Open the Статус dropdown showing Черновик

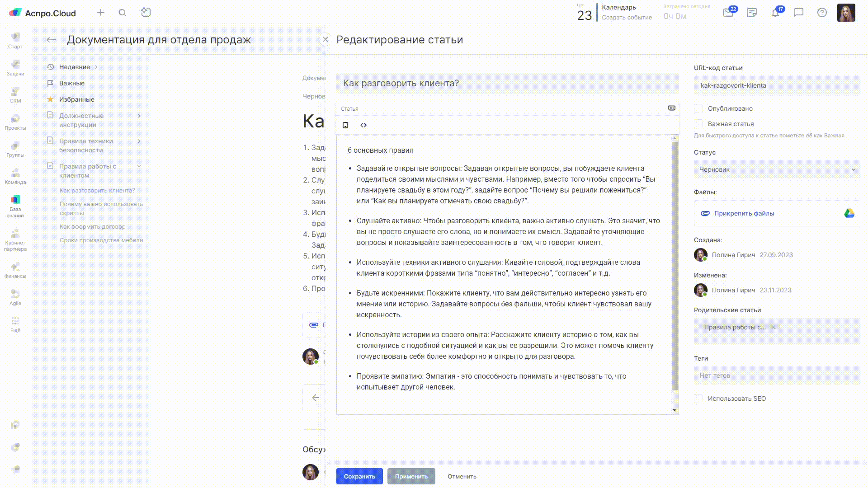777,169
